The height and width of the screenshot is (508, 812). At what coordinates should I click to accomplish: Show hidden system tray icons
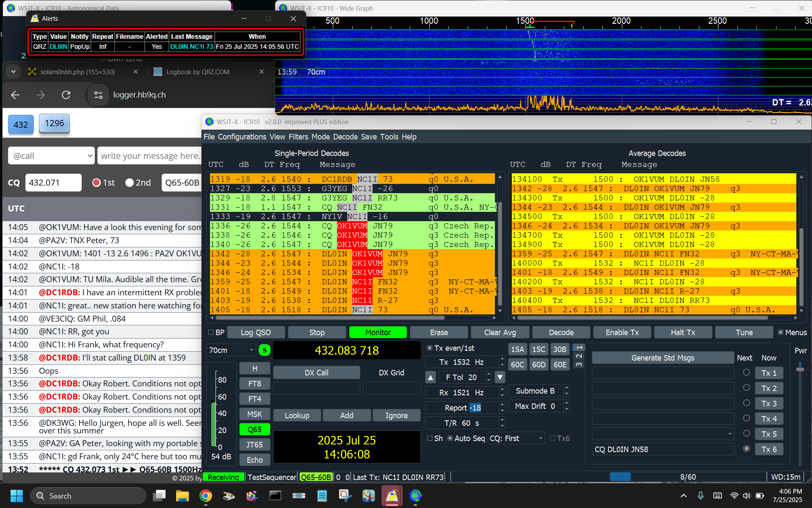click(683, 496)
